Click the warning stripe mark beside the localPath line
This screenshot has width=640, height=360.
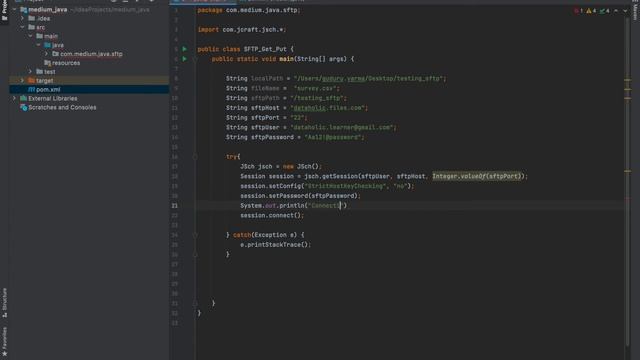pyautogui.click(x=628, y=80)
